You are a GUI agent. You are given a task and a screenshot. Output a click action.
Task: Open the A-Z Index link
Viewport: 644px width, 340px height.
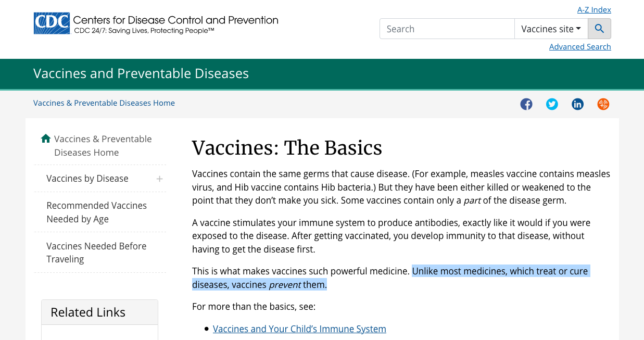(594, 10)
